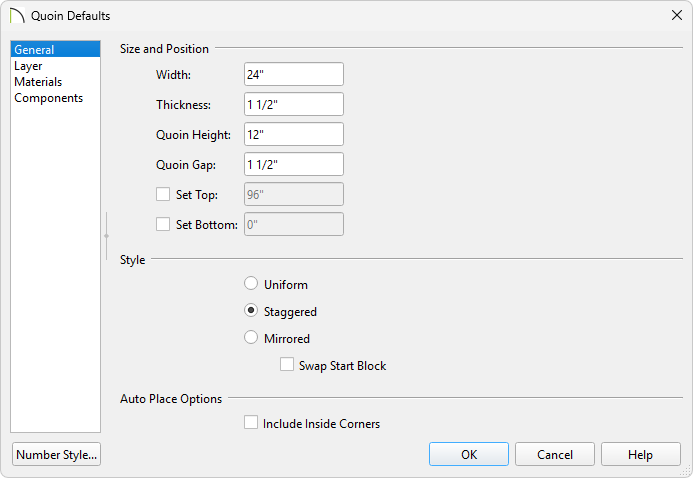Select the General panel in sidebar
Screen dimensions: 693x478
pyautogui.click(x=55, y=49)
